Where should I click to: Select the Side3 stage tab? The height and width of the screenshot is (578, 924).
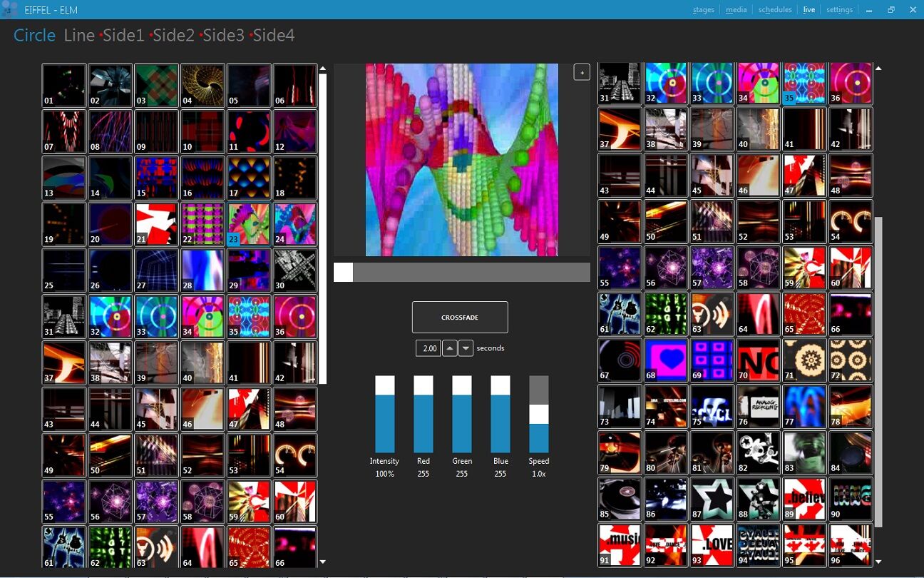tap(223, 35)
